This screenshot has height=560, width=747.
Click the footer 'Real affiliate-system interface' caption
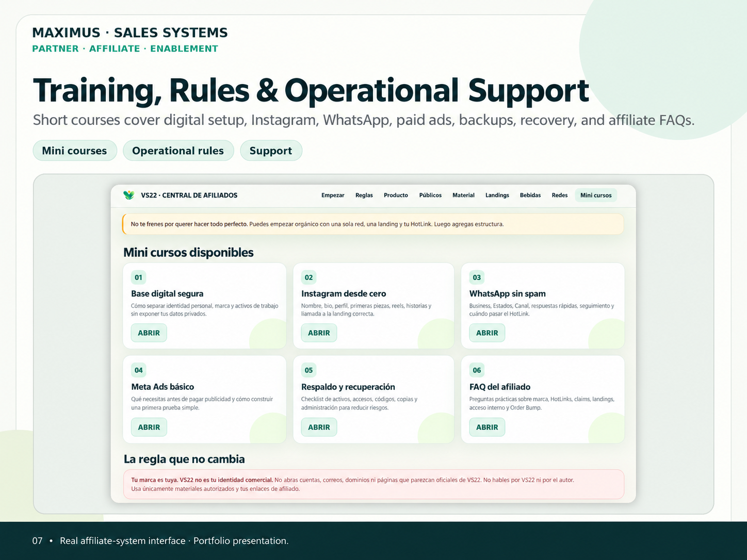[x=174, y=541]
